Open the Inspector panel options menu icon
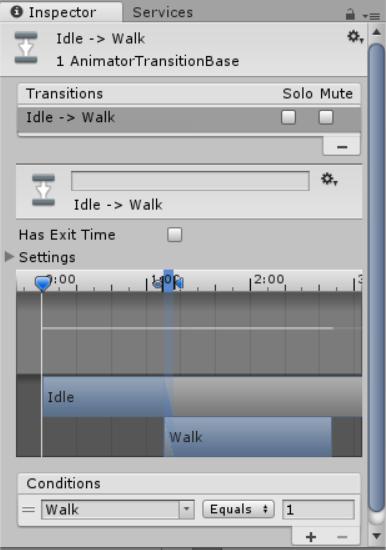The width and height of the screenshot is (386, 550). (371, 15)
